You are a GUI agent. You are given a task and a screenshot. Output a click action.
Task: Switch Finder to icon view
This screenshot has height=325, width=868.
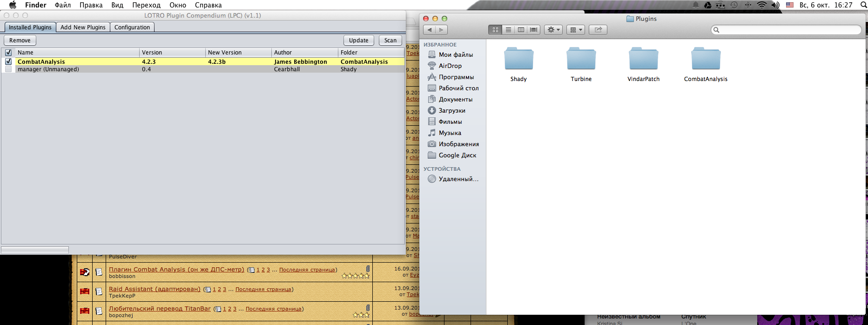tap(495, 30)
